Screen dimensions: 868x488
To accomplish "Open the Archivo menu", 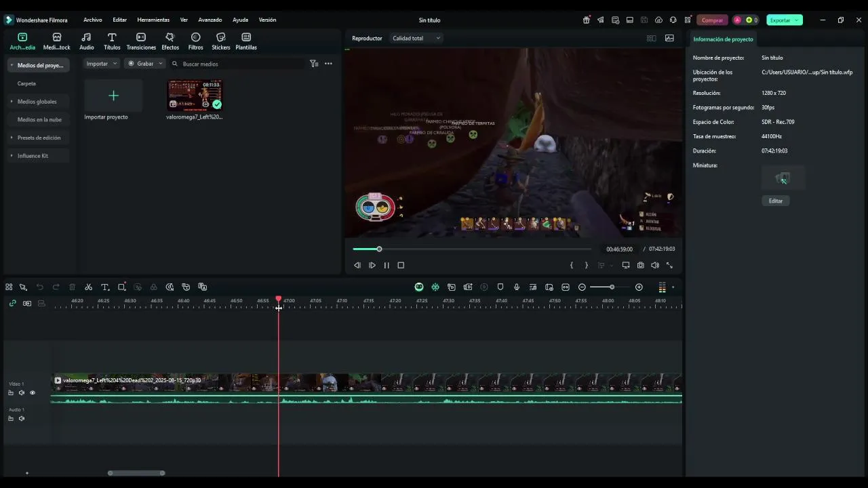I will pos(93,20).
